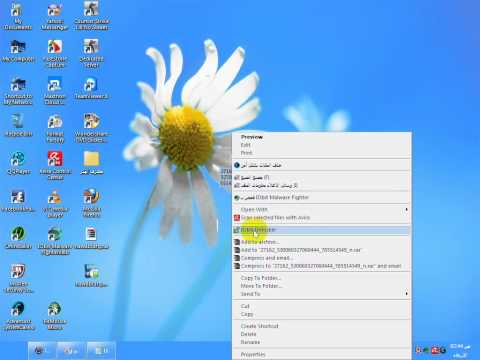Select the TeamViewer 8 desktop icon
The image size is (480, 360).
point(91,88)
